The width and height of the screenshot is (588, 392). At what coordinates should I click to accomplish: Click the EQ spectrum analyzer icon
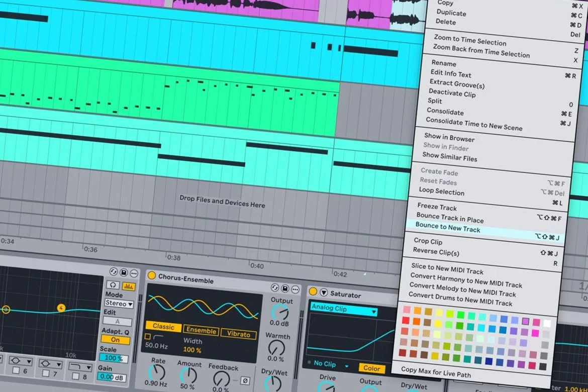128,286
